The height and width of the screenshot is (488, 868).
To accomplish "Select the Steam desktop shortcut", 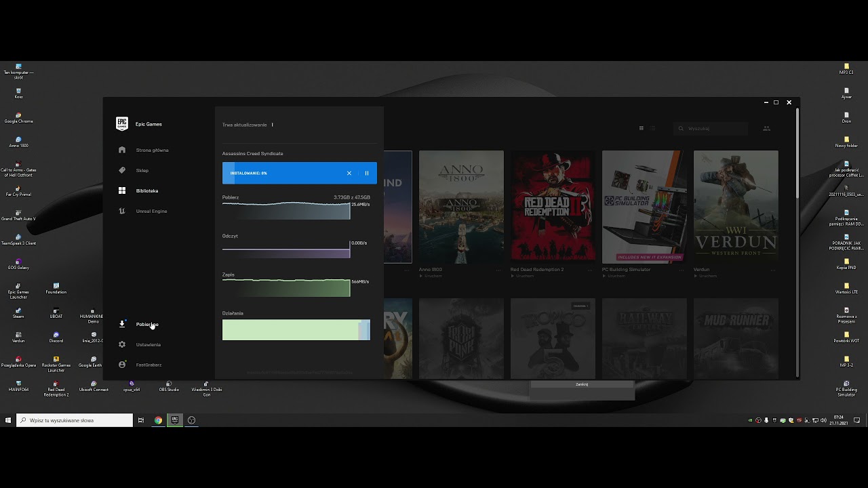I will [x=18, y=312].
